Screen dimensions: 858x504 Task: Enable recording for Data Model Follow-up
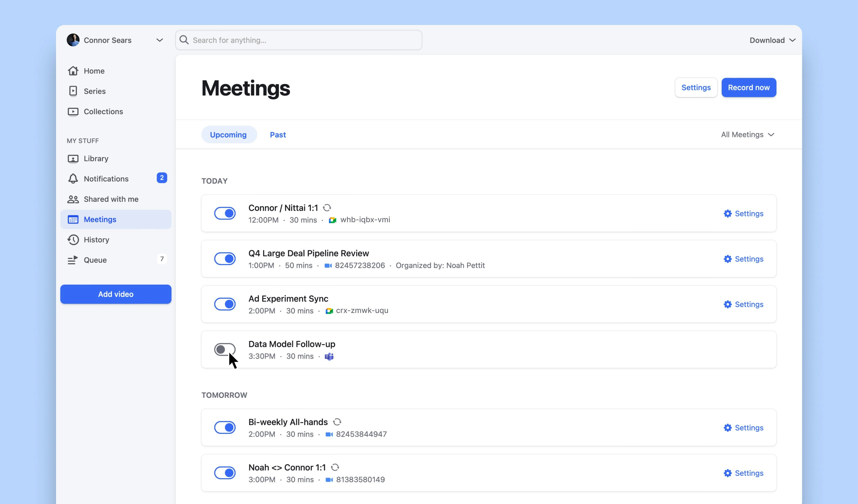[225, 349]
